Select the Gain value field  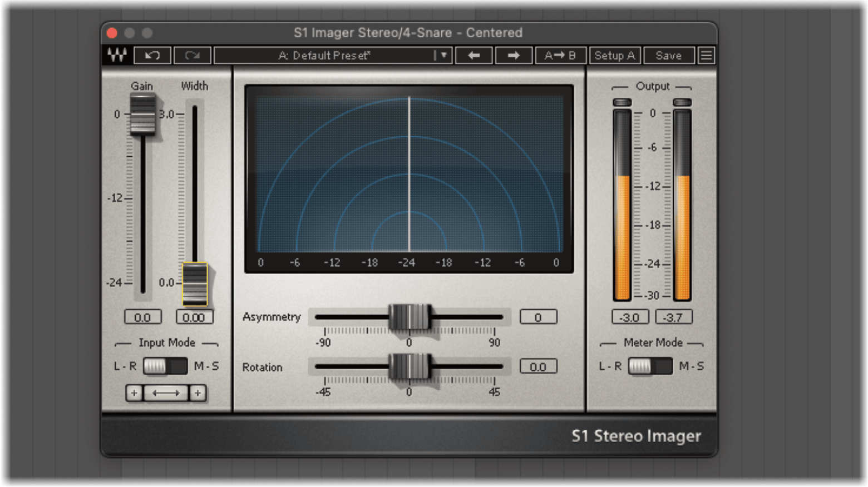[142, 317]
